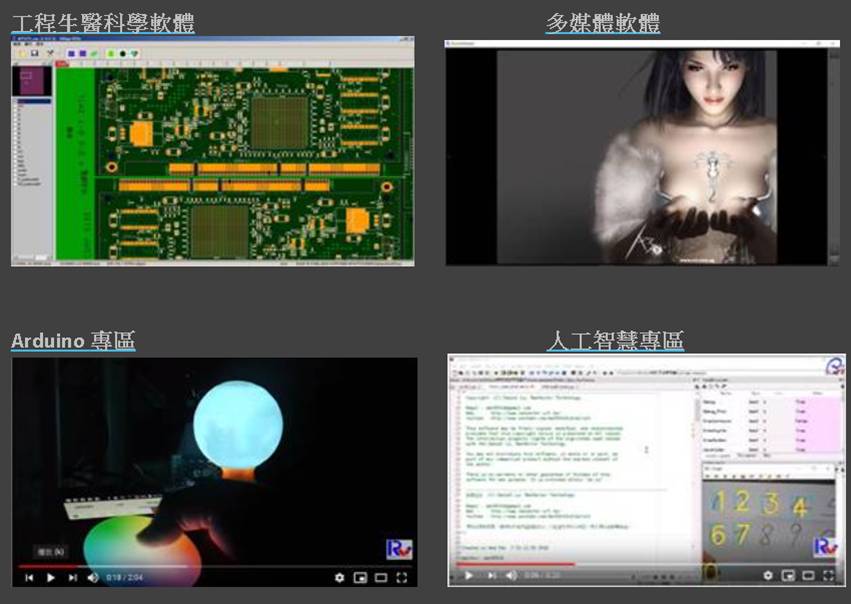Click next-track button in AI video
Image resolution: width=851 pixels, height=604 pixels.
[490, 575]
